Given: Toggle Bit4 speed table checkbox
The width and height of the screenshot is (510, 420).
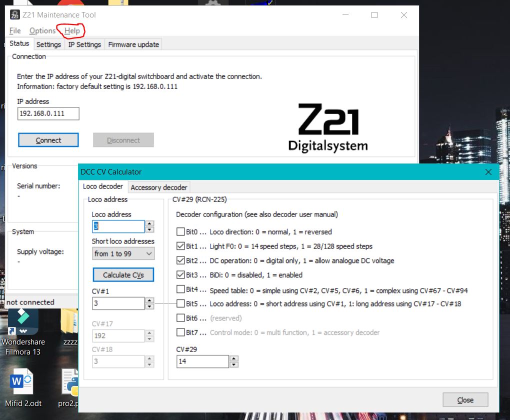Looking at the screenshot, I should pos(180,289).
